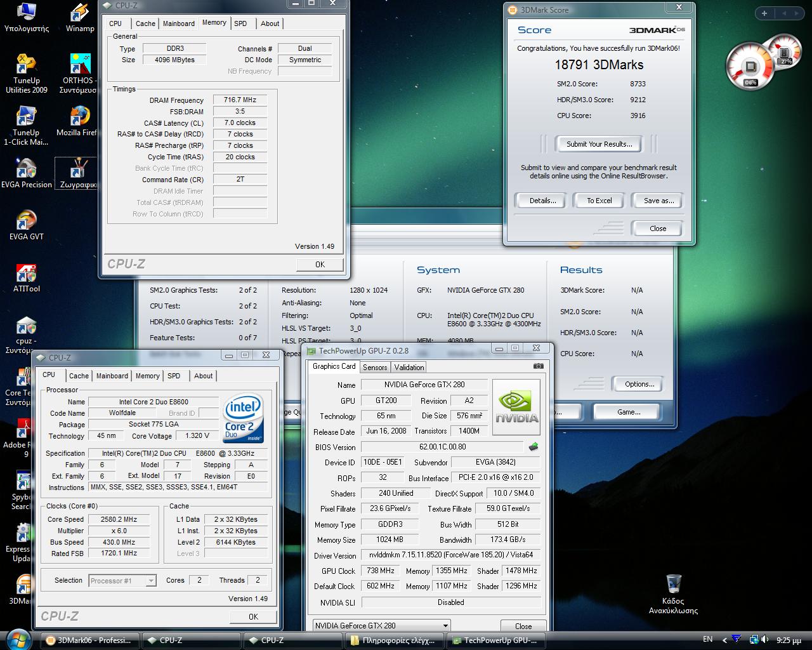The width and height of the screenshot is (812, 650).
Task: Click the Details... button in 3DMark Score
Action: click(x=542, y=201)
